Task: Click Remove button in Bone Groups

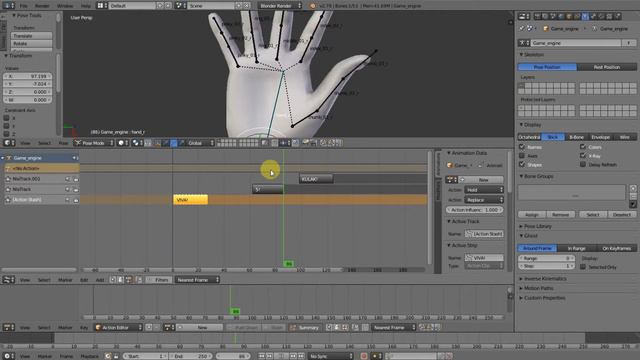Action: [x=560, y=215]
